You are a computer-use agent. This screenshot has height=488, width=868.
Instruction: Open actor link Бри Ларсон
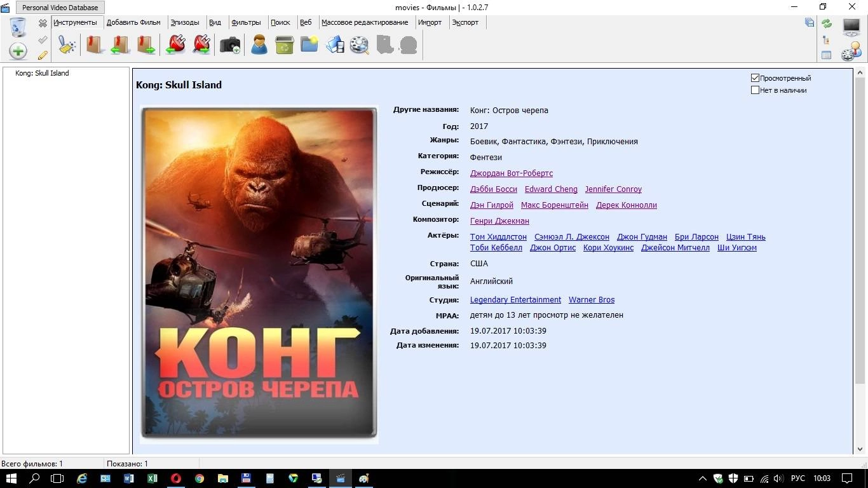click(696, 236)
